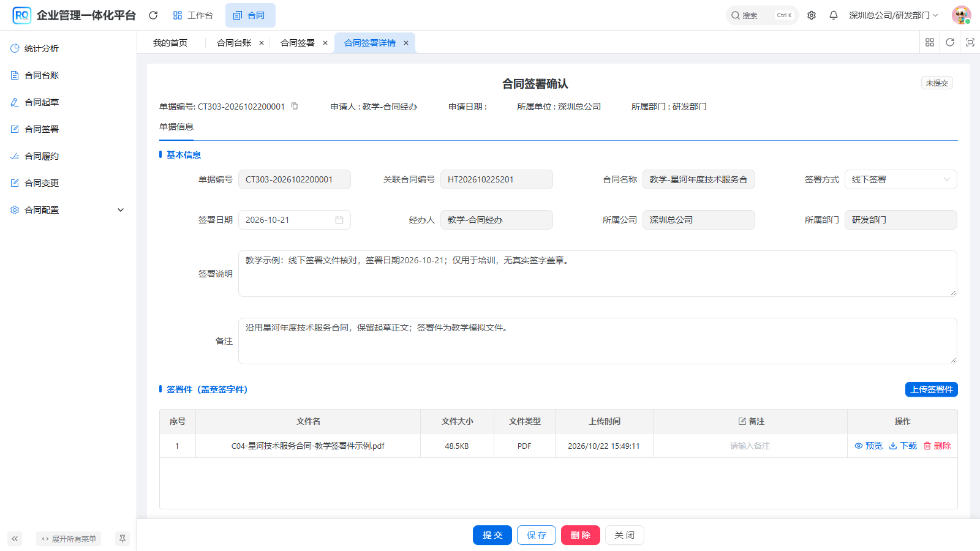Close the 合同签署 tab

[325, 43]
